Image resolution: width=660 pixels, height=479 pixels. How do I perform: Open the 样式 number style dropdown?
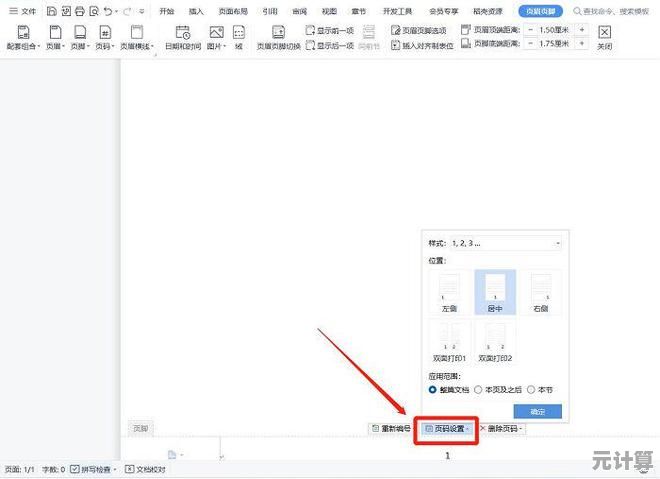coord(507,243)
